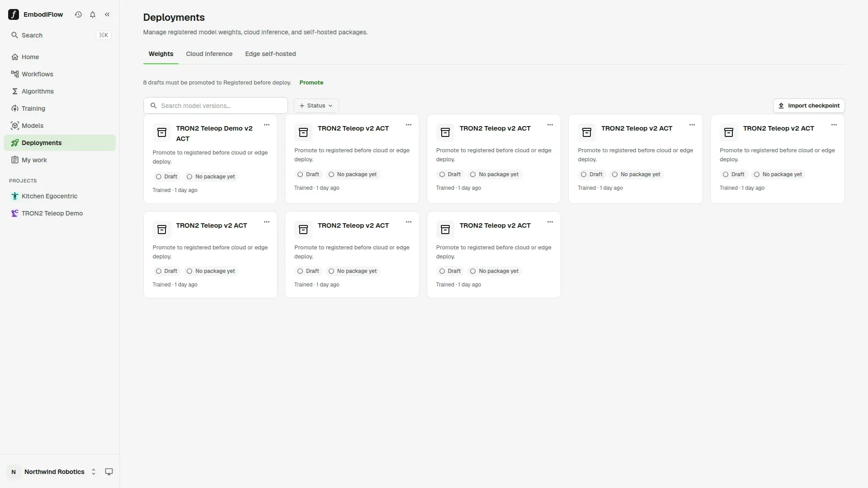The image size is (868, 488).
Task: Open Models page
Action: tap(60, 126)
